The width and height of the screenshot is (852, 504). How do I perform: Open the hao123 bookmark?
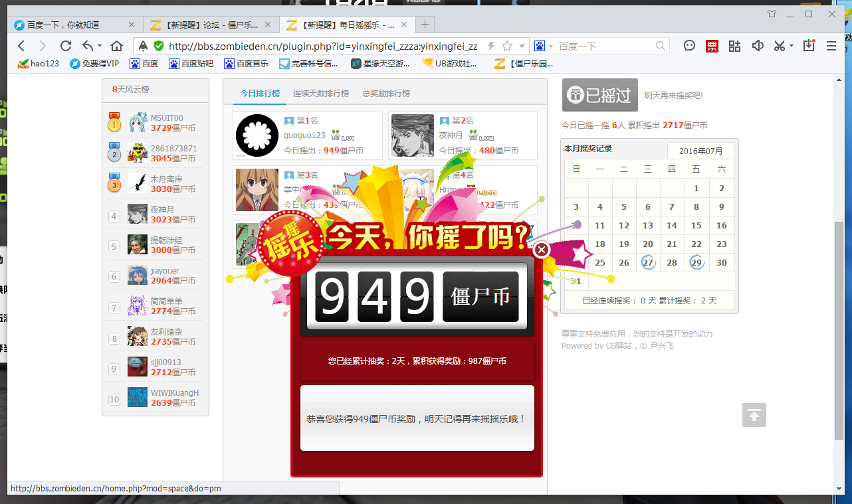pos(39,64)
